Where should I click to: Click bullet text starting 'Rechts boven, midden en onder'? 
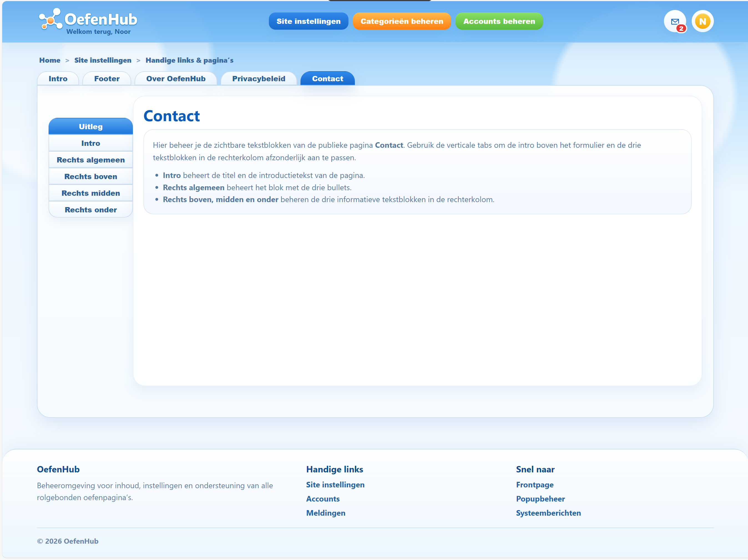[328, 199]
